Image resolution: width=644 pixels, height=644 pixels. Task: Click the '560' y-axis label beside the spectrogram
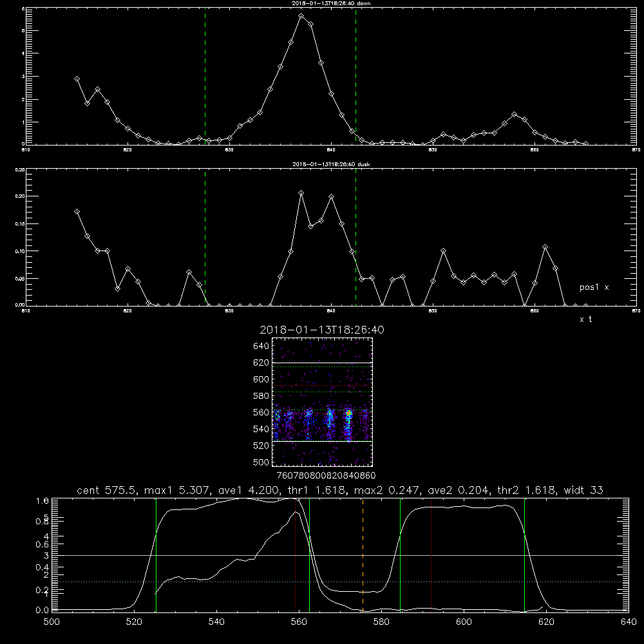261,412
